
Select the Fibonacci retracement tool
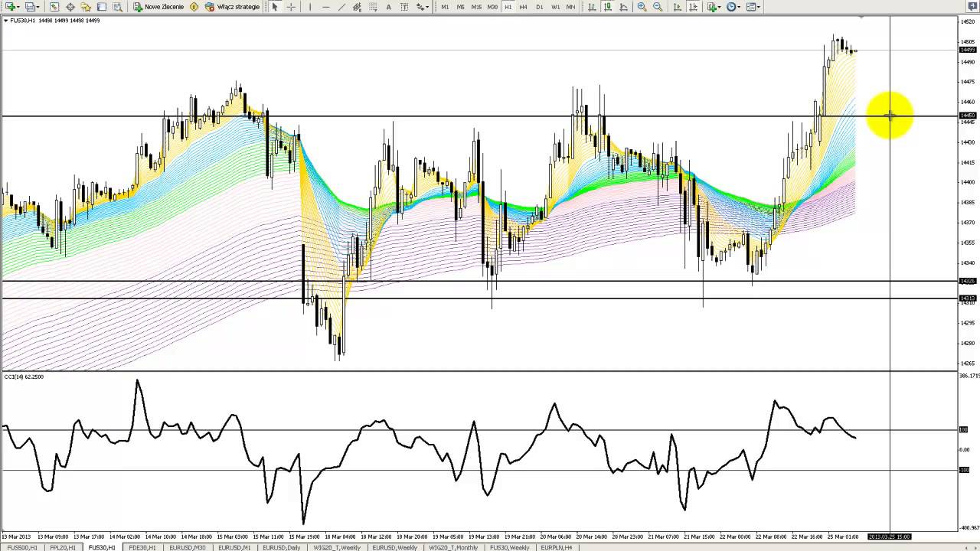pos(373,7)
